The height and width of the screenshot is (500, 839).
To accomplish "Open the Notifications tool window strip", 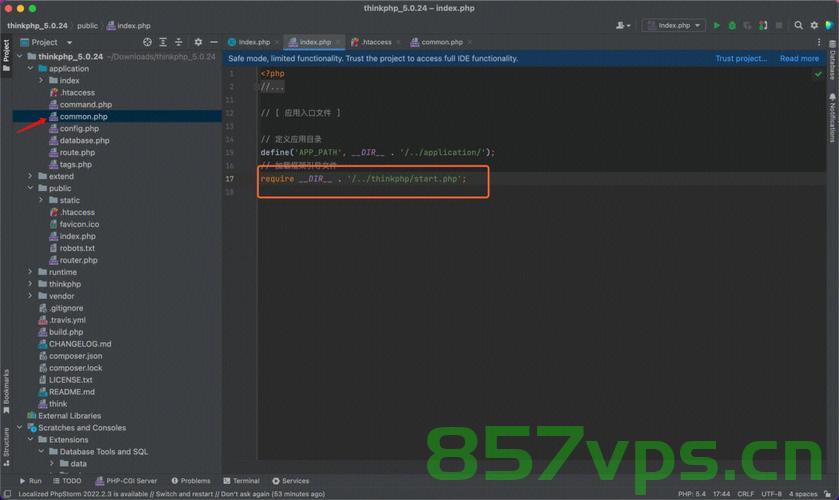I will coord(833,118).
